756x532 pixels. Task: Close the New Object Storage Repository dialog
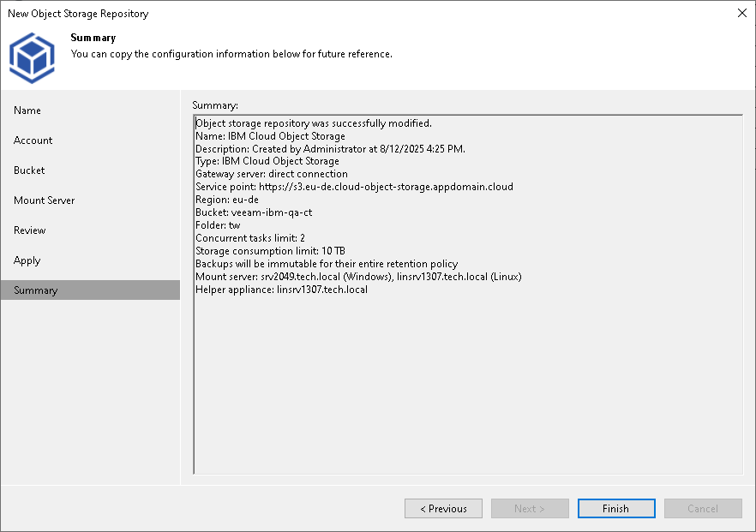tap(742, 13)
